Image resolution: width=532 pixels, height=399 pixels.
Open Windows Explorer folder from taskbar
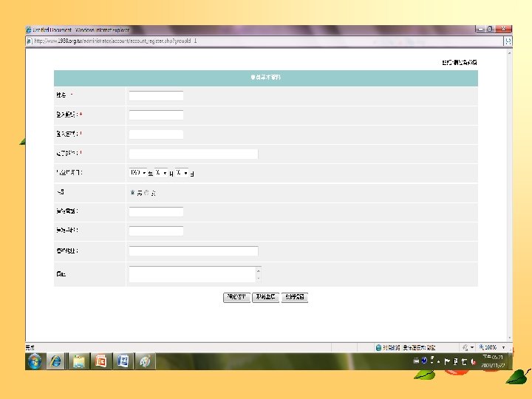click(x=79, y=361)
